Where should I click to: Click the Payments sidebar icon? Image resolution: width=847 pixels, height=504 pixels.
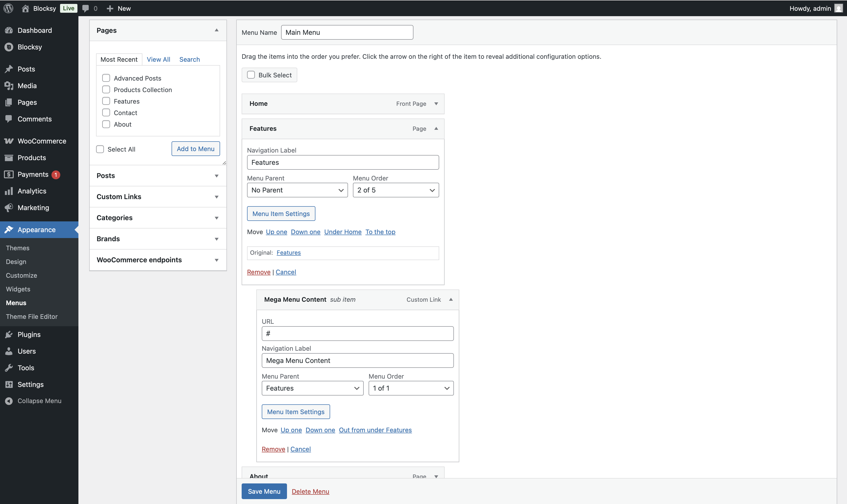click(x=9, y=174)
